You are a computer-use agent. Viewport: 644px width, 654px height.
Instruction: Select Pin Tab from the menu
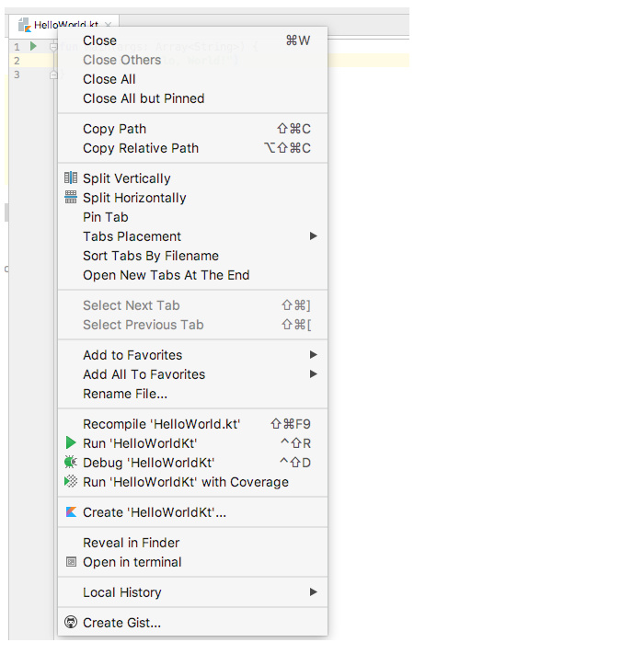(106, 217)
